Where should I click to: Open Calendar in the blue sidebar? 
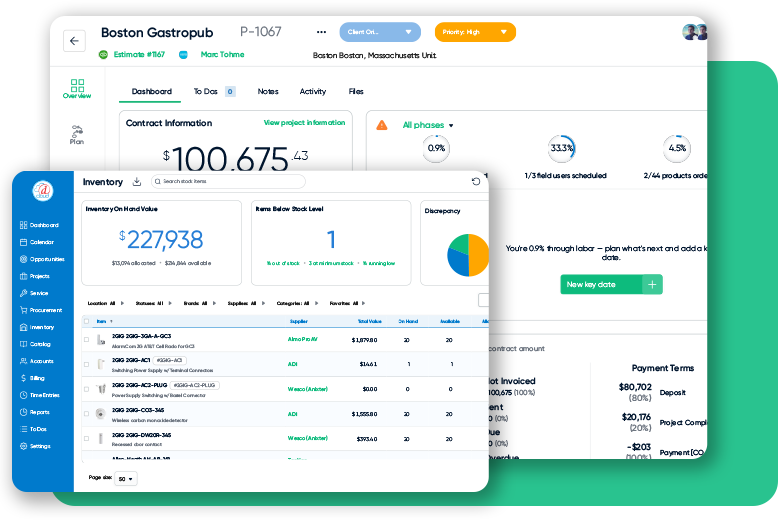coord(37,242)
